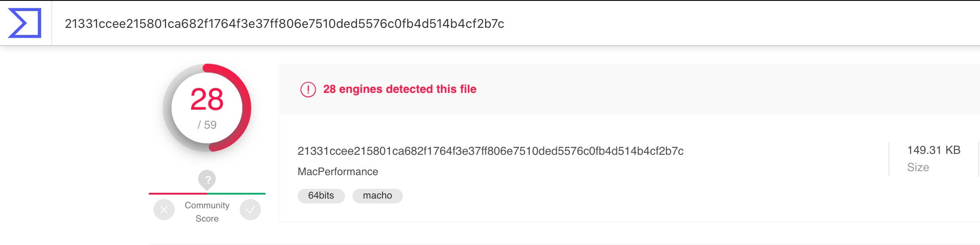Vote negative with the X button
This screenshot has width=980, height=245.
[164, 210]
